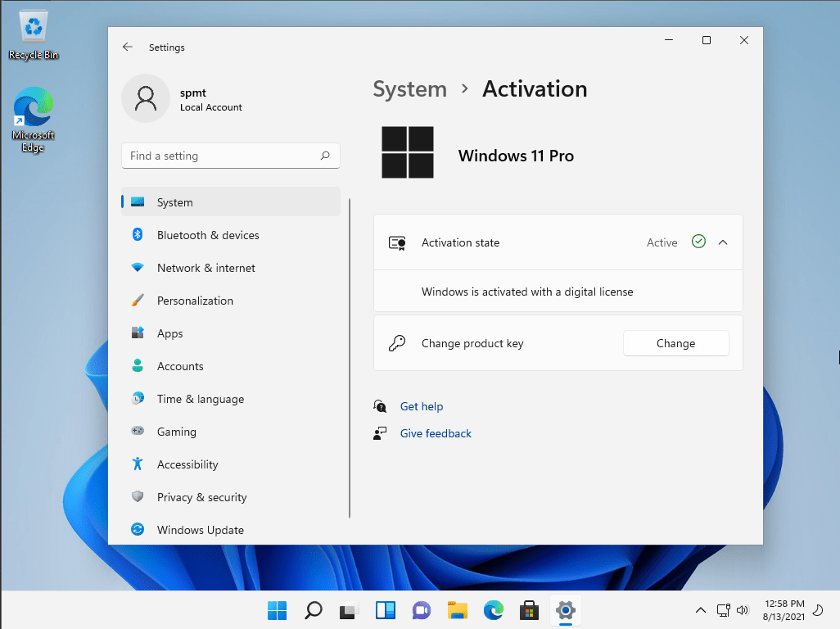Click the volume speaker in system tray

click(x=742, y=609)
